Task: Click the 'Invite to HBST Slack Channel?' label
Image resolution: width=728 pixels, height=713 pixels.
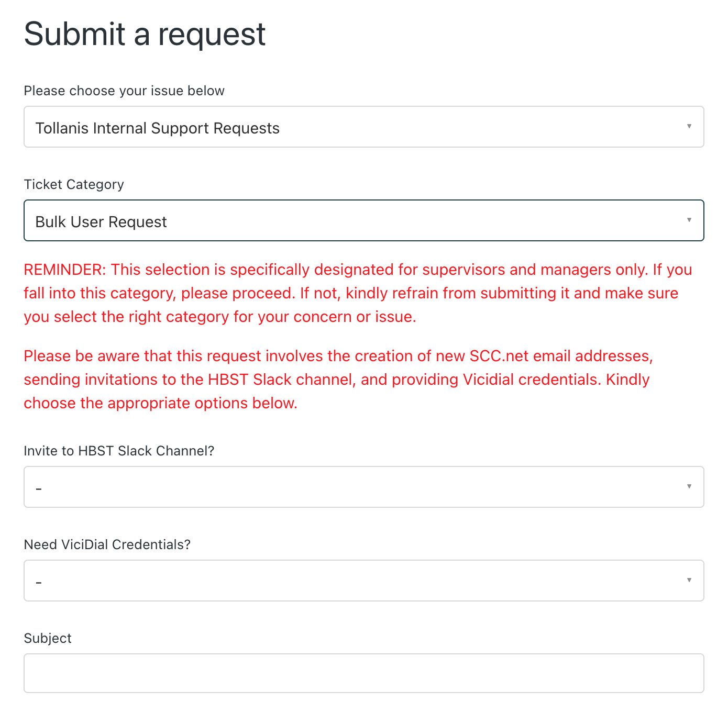Action: (x=119, y=451)
